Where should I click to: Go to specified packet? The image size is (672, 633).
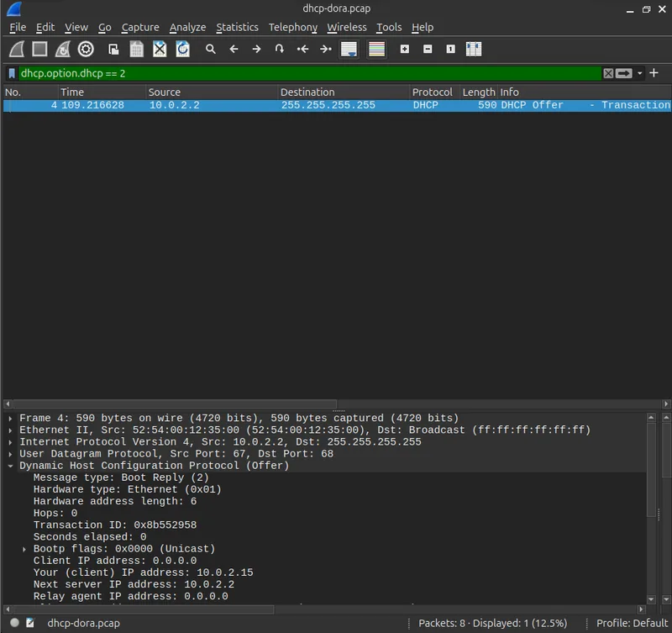pyautogui.click(x=280, y=50)
